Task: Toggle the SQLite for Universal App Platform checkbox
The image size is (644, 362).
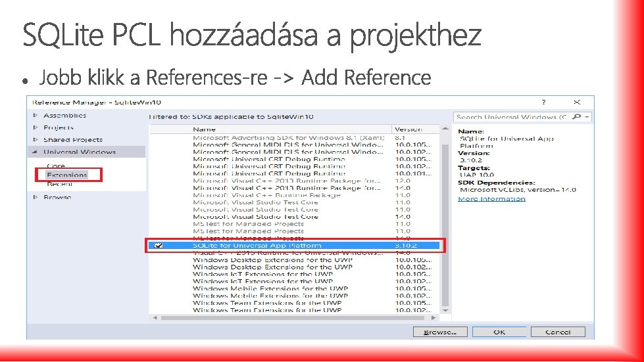Action: (x=158, y=246)
